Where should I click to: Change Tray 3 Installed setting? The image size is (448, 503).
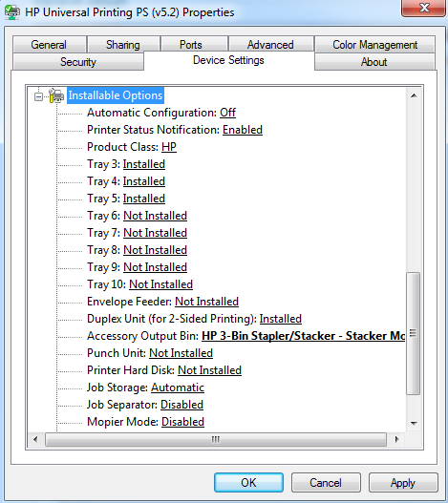click(144, 164)
